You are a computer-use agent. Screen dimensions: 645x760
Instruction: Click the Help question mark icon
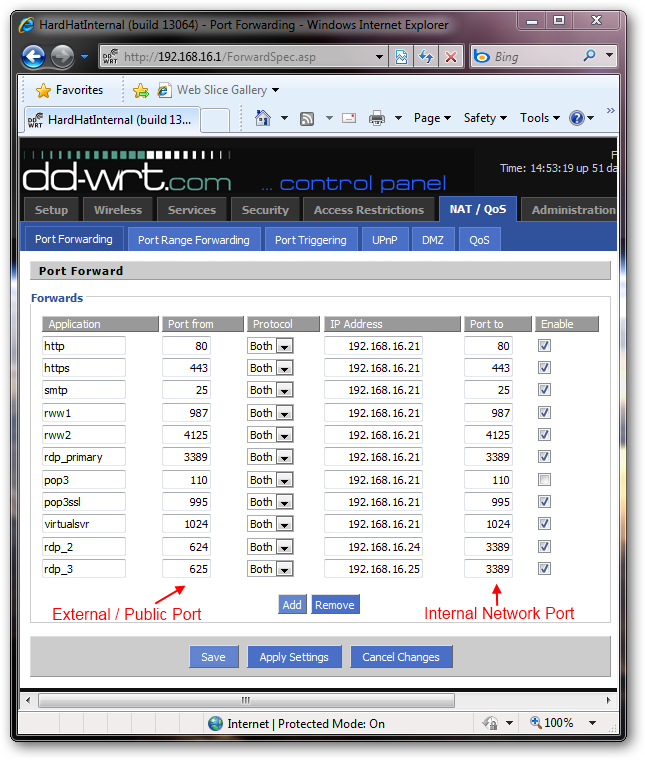[x=577, y=118]
